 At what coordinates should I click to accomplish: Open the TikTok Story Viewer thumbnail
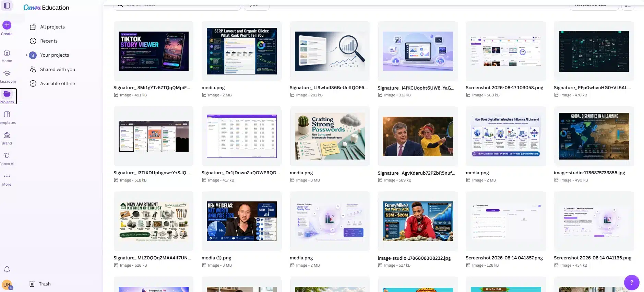click(154, 51)
